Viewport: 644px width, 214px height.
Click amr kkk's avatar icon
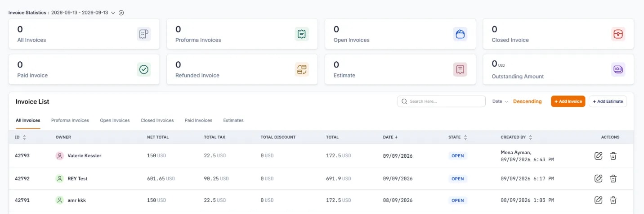pyautogui.click(x=60, y=200)
